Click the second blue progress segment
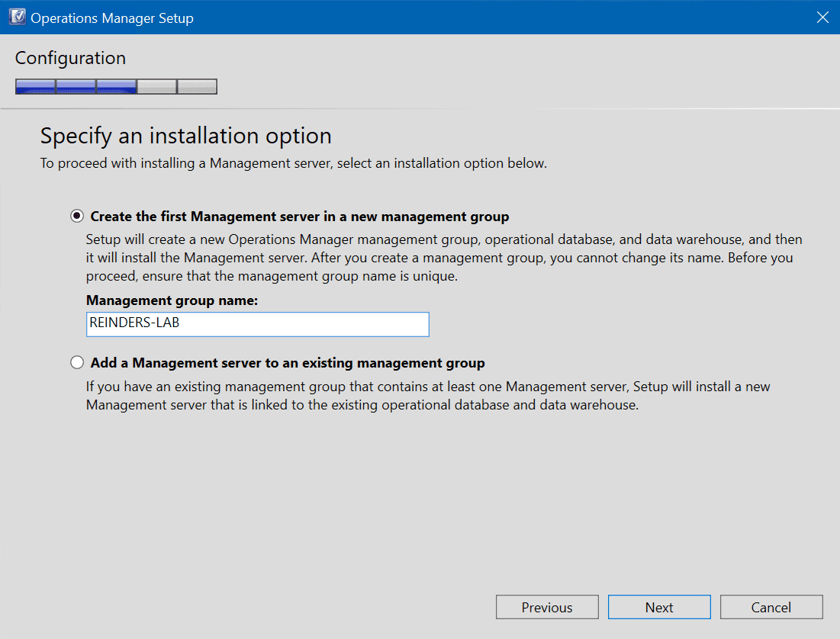Image resolution: width=840 pixels, height=639 pixels. coord(76,86)
